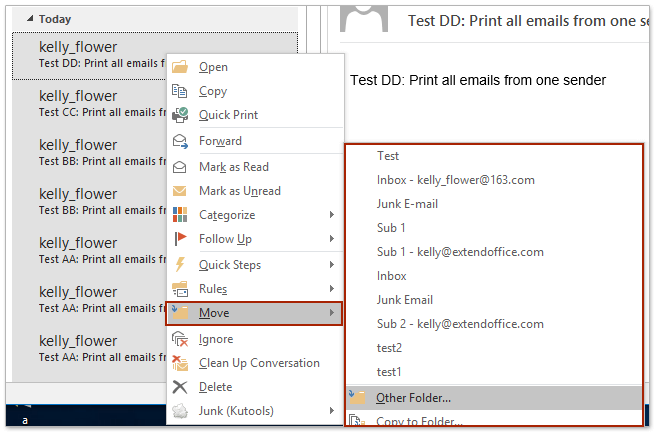Expand the Junk (Kutools) submenu arrow

[331, 411]
